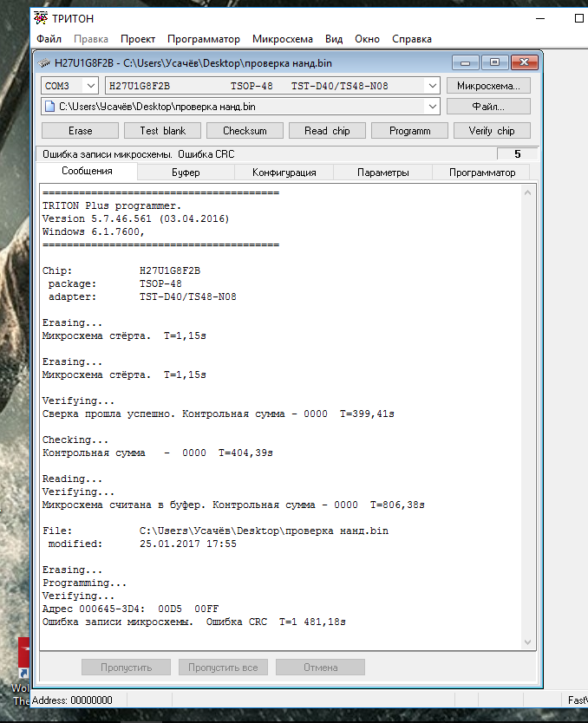Click the Verify chip button
588x723 pixels.
(491, 131)
